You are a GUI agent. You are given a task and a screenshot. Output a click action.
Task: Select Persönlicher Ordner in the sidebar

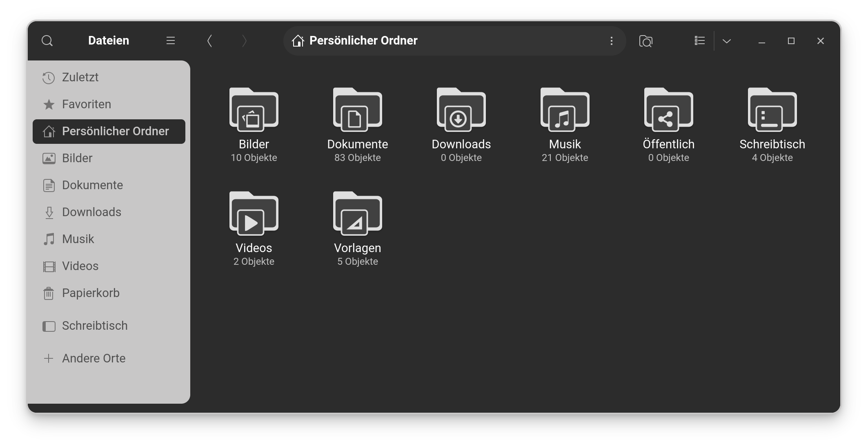point(109,131)
